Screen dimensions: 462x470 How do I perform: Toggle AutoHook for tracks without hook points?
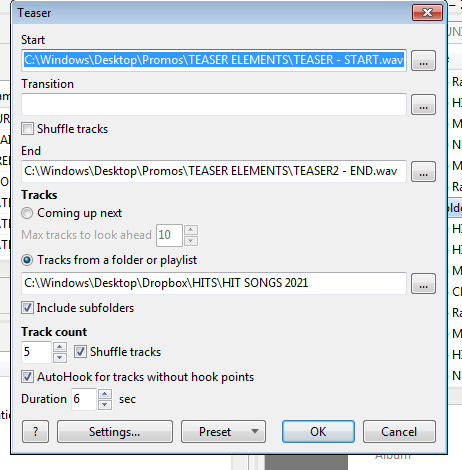27,377
